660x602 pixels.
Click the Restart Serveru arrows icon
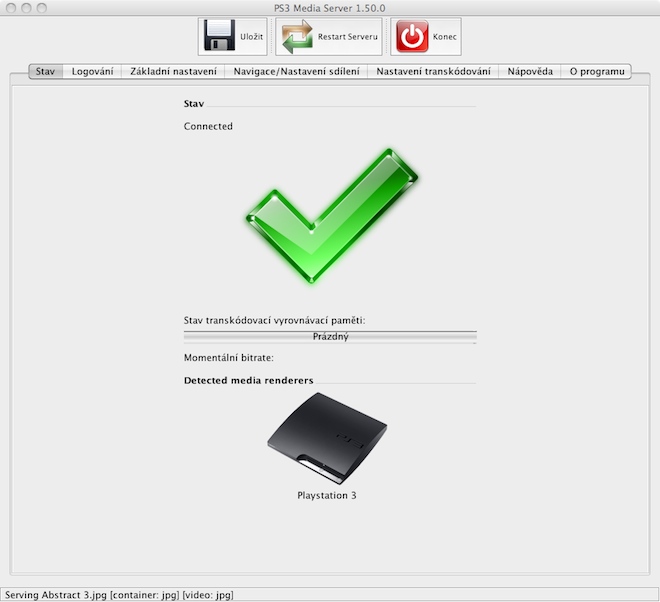297,37
